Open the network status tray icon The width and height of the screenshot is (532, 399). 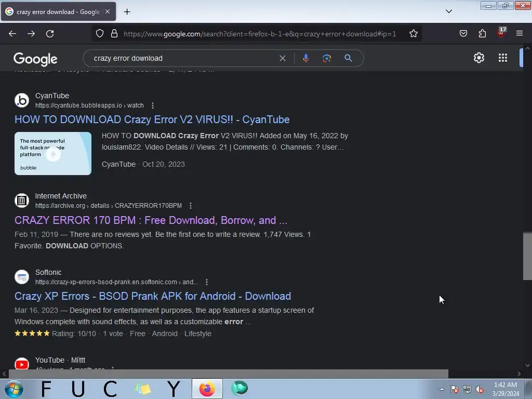467,389
